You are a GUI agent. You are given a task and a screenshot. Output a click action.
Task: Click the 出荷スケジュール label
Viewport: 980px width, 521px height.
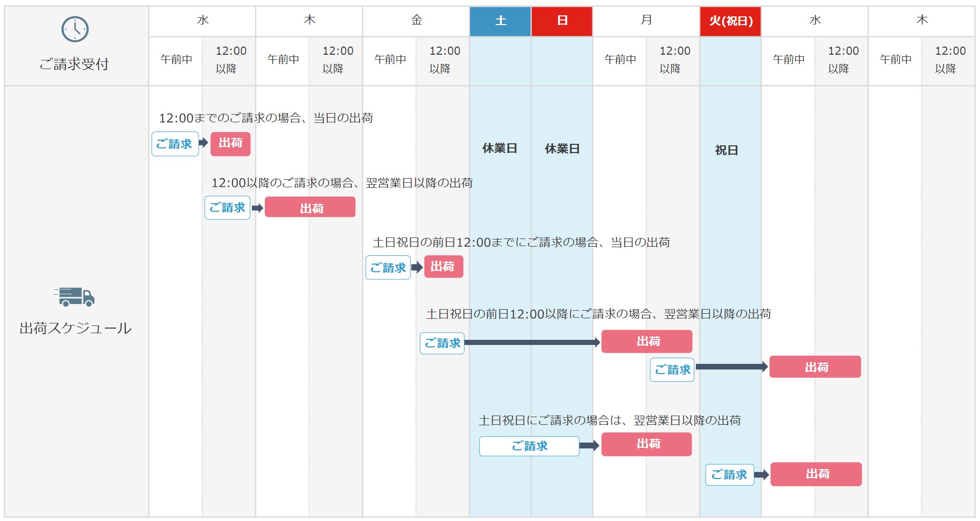75,328
